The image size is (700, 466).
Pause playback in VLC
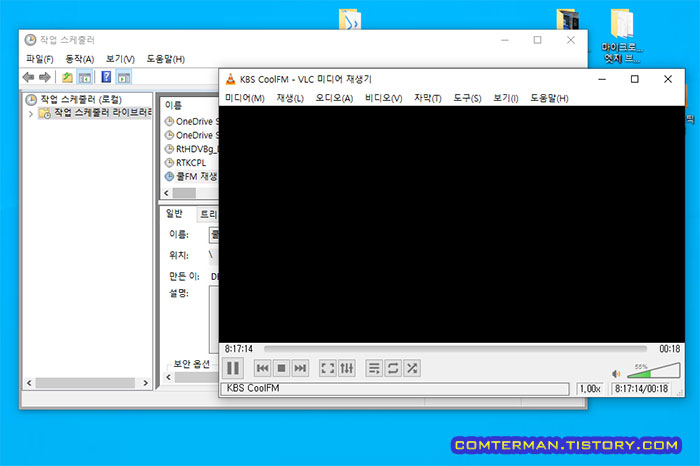click(x=233, y=368)
